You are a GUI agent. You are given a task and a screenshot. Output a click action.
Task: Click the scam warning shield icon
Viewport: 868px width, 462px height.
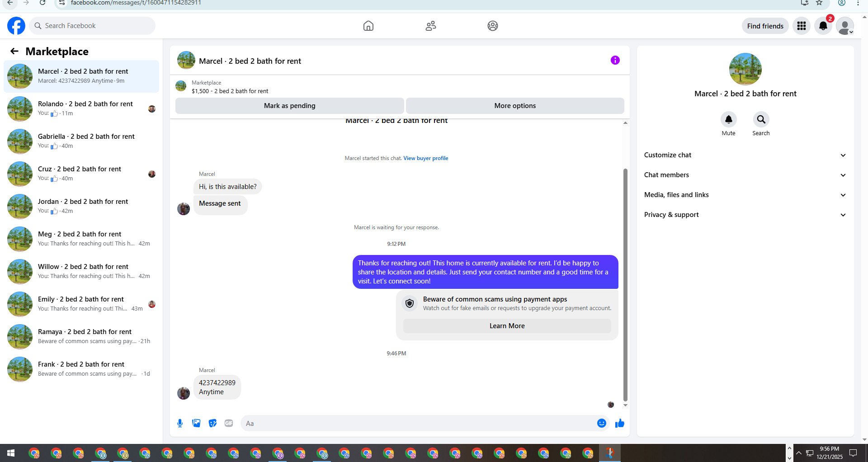410,303
